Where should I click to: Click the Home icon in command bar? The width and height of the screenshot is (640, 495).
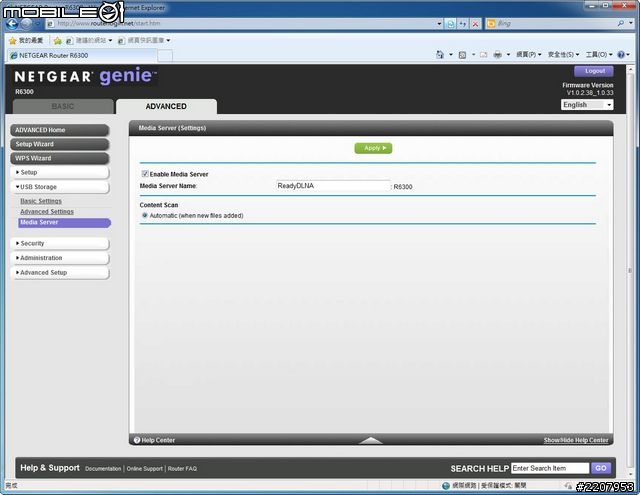[440, 54]
